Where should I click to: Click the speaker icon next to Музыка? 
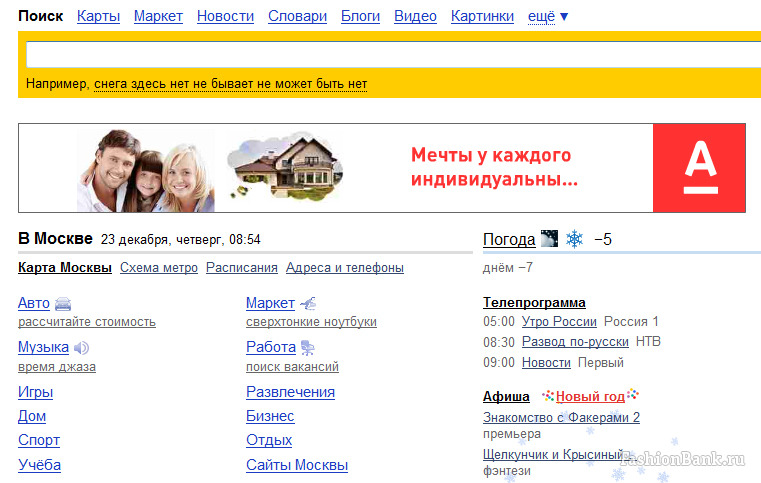(82, 348)
